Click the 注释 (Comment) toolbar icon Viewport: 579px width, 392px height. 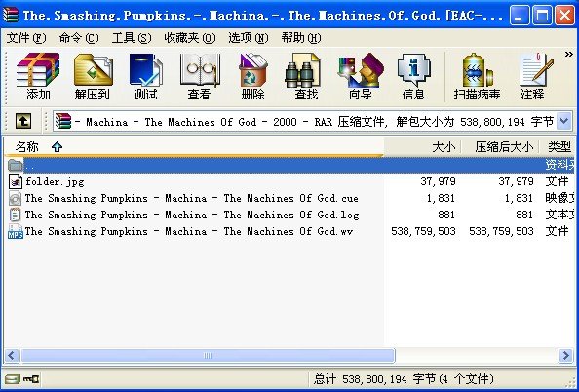(x=533, y=76)
